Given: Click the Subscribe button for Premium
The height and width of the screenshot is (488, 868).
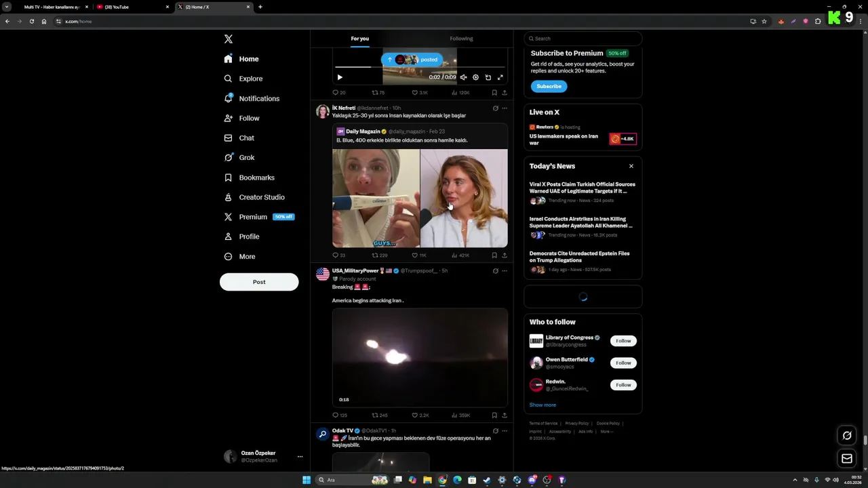Looking at the screenshot, I should (549, 86).
